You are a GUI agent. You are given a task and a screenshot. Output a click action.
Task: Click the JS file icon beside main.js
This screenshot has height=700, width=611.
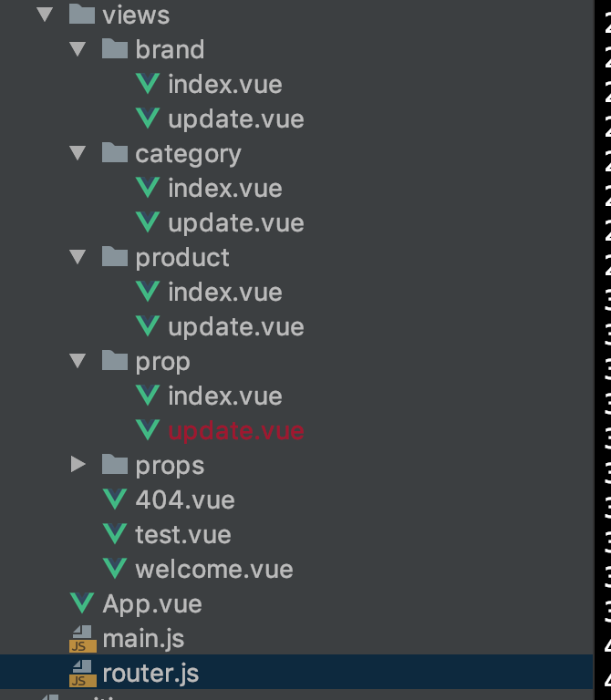tap(82, 638)
